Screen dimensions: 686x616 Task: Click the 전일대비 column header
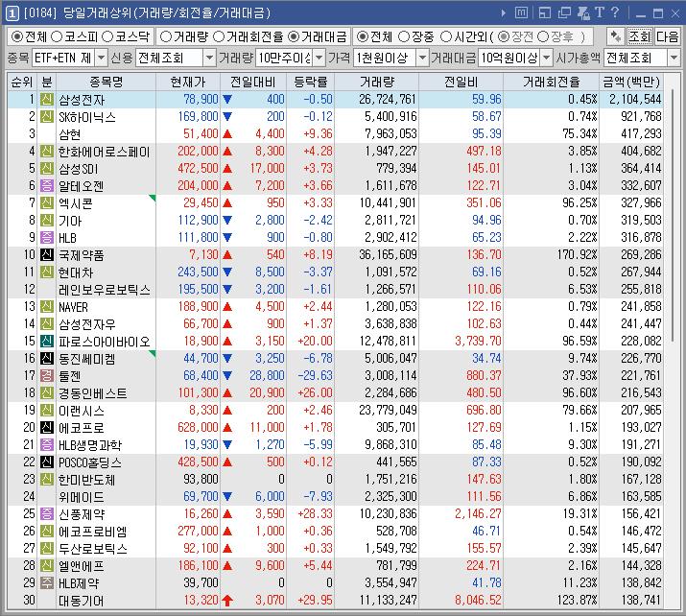tap(253, 82)
